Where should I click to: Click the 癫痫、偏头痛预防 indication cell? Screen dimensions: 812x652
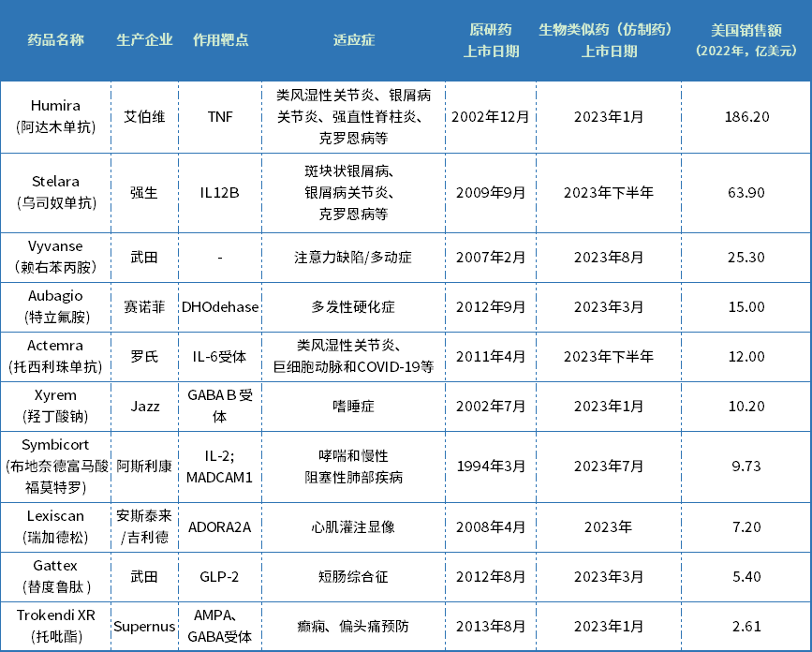pyautogui.click(x=353, y=626)
